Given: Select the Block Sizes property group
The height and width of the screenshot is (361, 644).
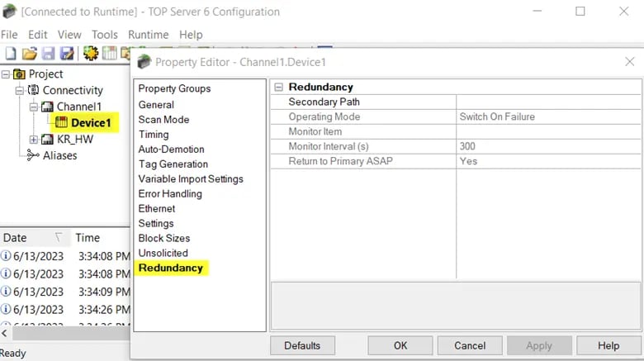Looking at the screenshot, I should point(163,238).
